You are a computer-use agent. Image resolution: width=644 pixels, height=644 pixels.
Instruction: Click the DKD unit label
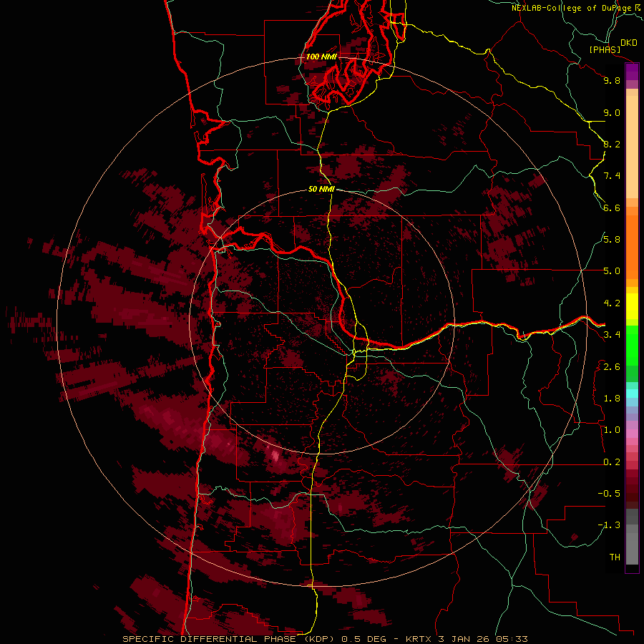click(629, 43)
